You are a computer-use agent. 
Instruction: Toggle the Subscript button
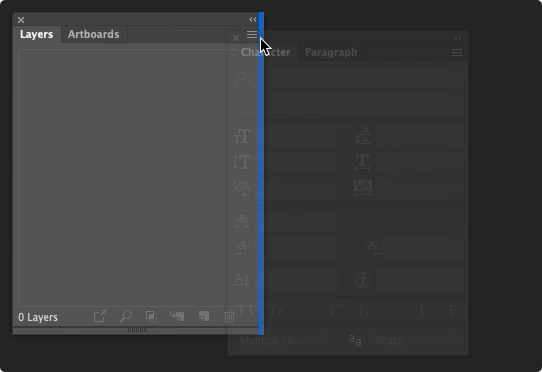[x=363, y=310]
